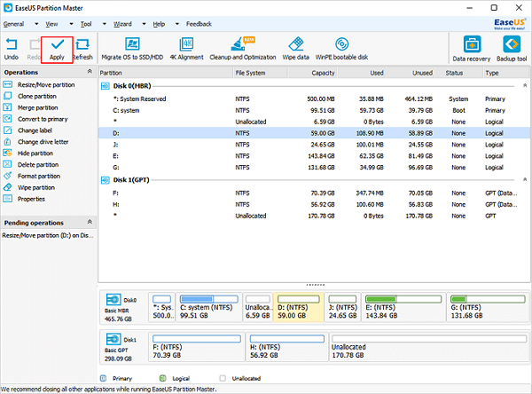Select the 170.78 GB Unallocated row
Viewport: 532px width, 394px height.
point(314,216)
